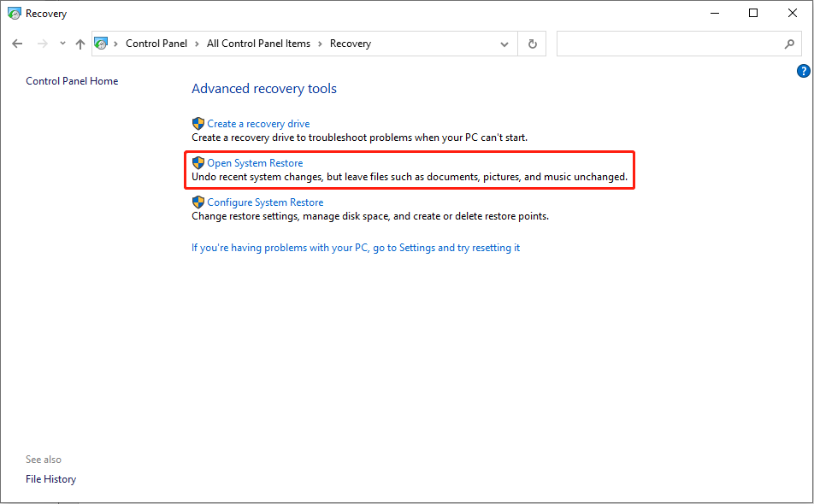The width and height of the screenshot is (814, 504).
Task: Click the shield icon beside Configure System Restore
Action: [x=198, y=202]
